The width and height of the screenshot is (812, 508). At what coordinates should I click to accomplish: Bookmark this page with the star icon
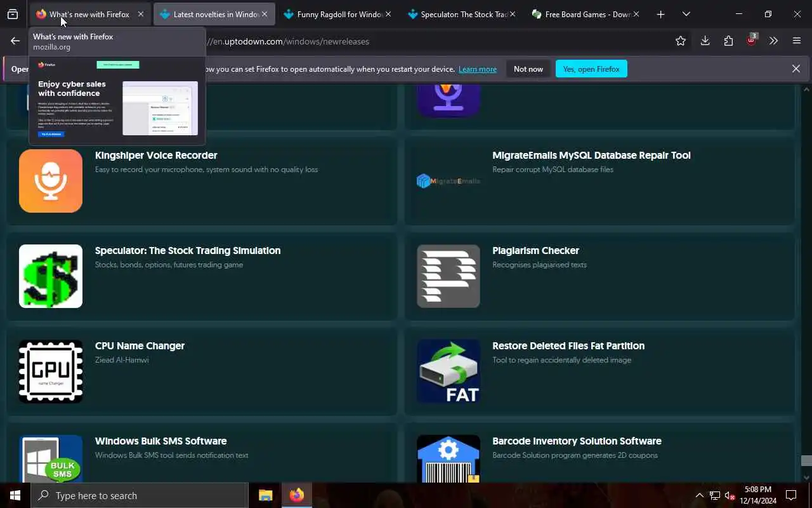pyautogui.click(x=681, y=41)
